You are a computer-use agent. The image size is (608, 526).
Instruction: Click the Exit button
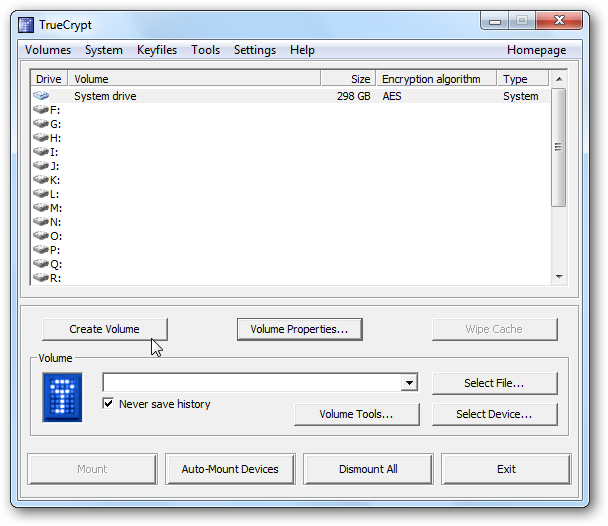pos(506,469)
